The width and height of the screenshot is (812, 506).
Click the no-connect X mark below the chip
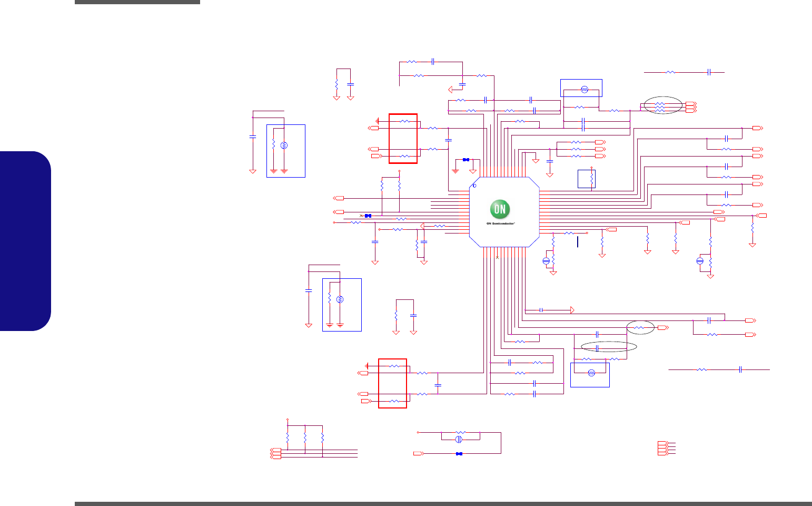click(x=497, y=257)
